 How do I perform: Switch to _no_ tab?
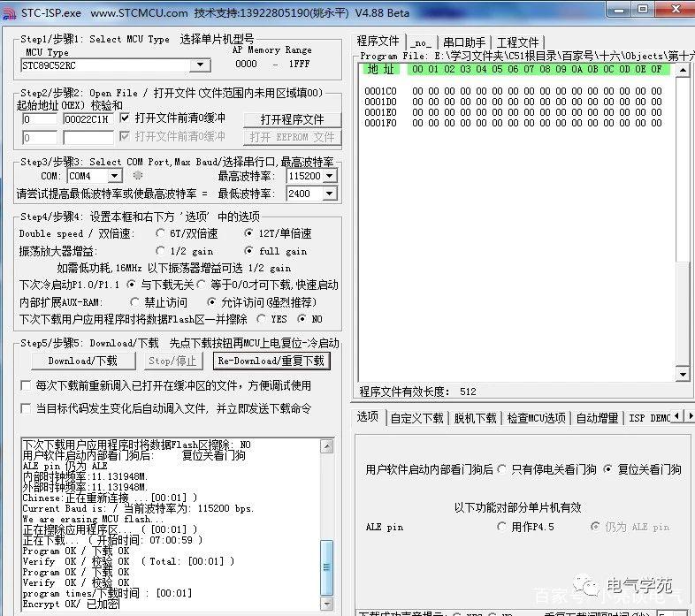[x=421, y=43]
